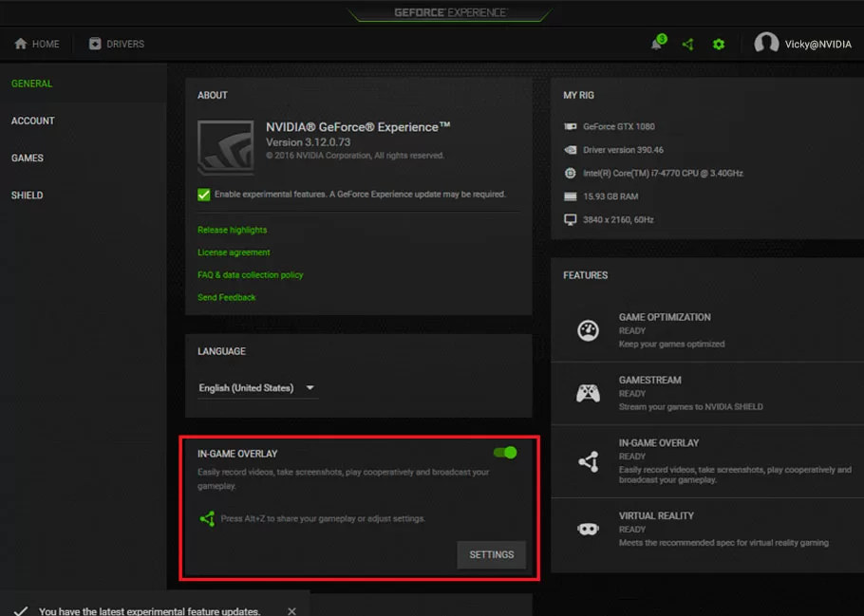The height and width of the screenshot is (616, 864).
Task: Click the Version 3.12.0.73 text
Action: click(x=308, y=142)
